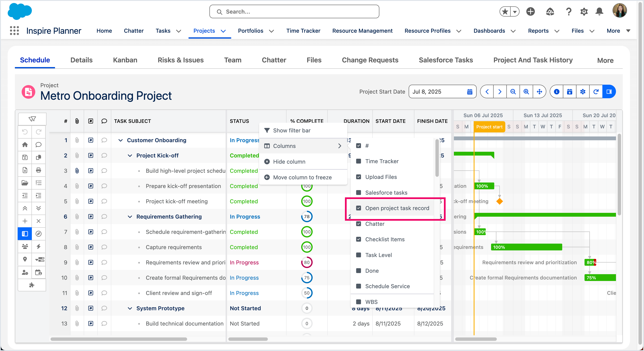Zoom out the Gantt timeline
Viewport: 644px width, 351px height.
pos(513,92)
